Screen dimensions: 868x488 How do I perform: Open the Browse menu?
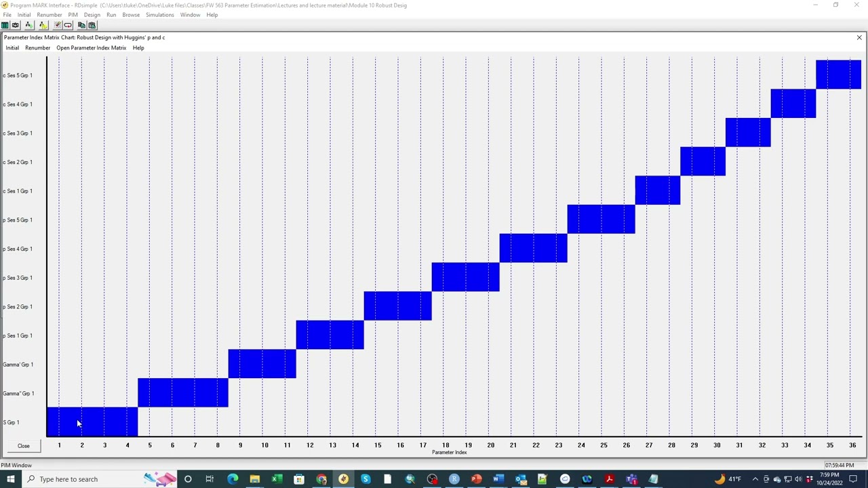coord(131,15)
